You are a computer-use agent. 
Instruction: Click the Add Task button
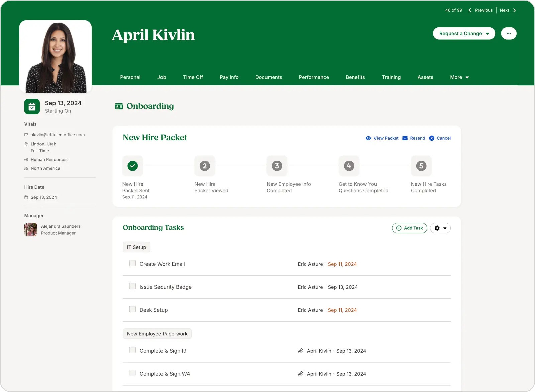pyautogui.click(x=409, y=228)
